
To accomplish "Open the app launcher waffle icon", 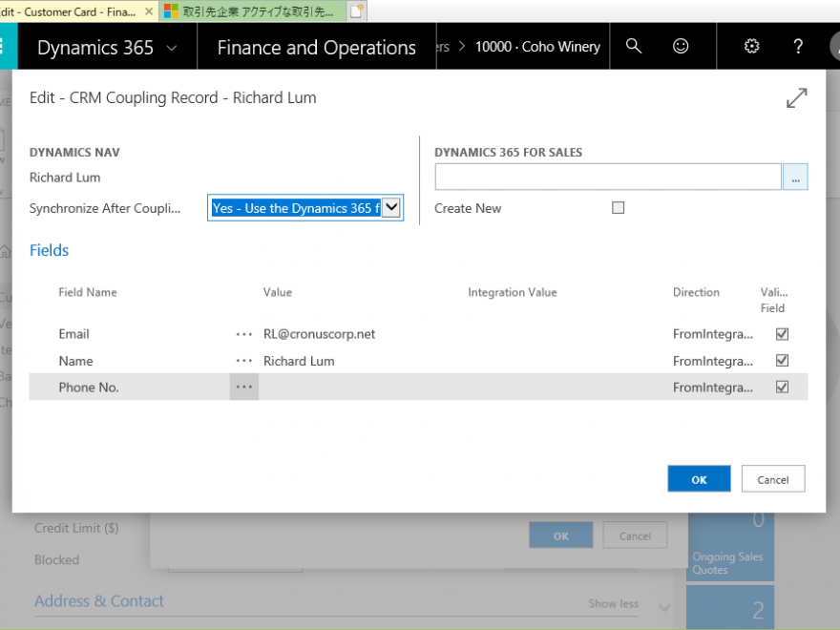I will tap(2, 46).
